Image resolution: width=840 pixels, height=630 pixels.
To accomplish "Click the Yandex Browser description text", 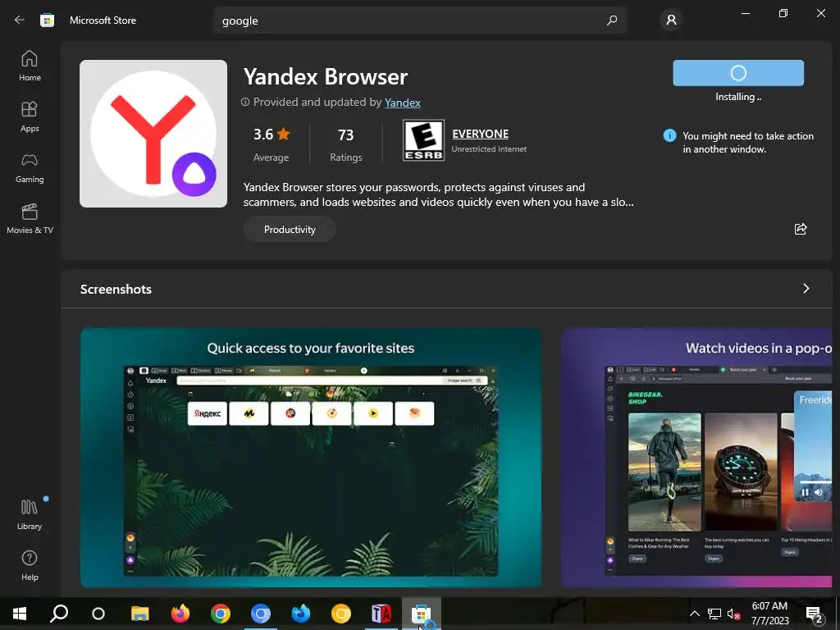I will pos(438,194).
